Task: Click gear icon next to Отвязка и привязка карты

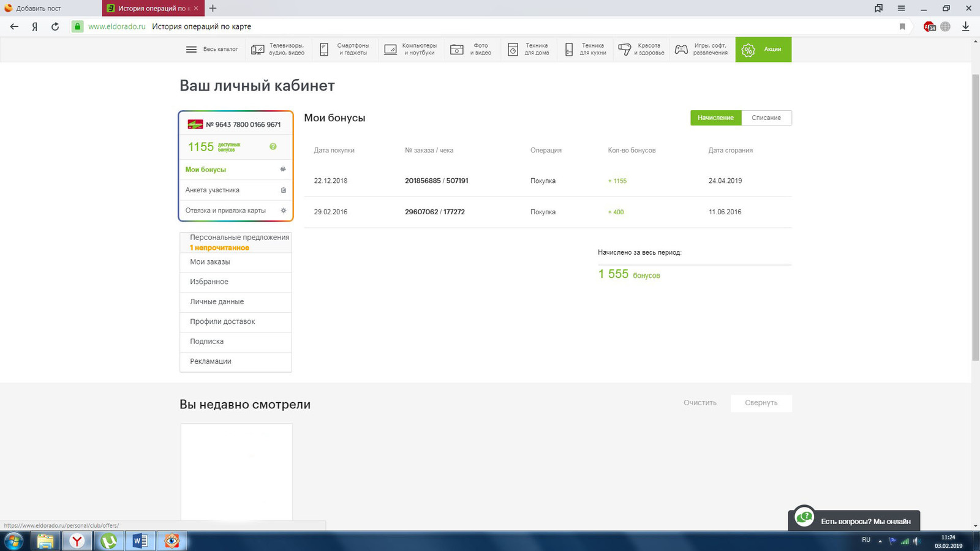Action: tap(283, 210)
